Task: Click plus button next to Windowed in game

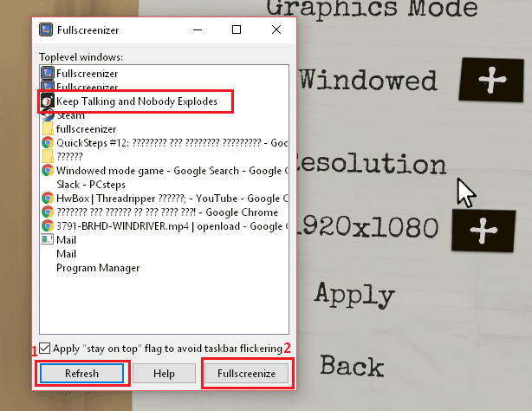Action: pos(491,80)
